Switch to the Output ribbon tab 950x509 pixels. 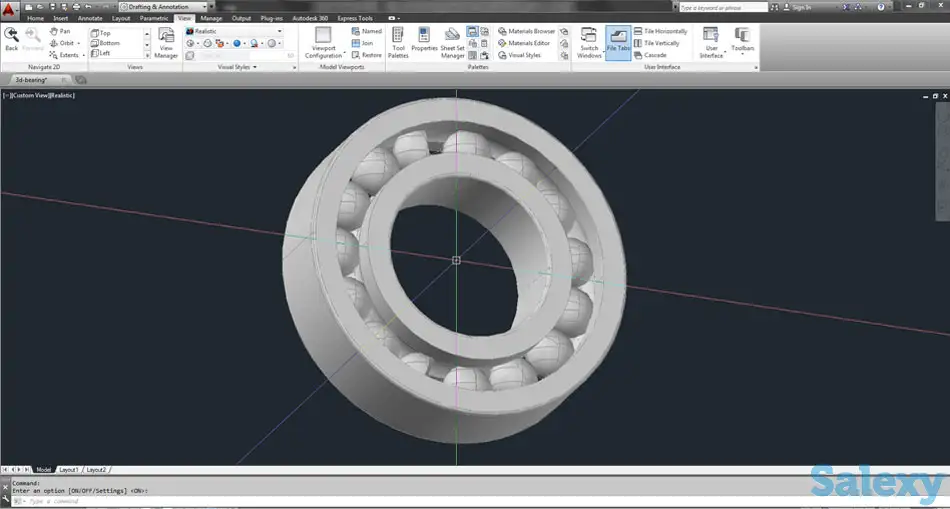pyautogui.click(x=241, y=18)
